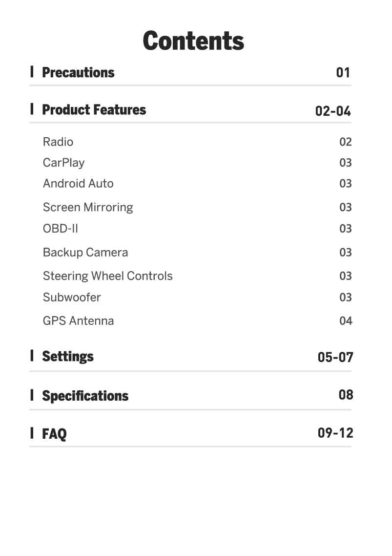
Task: Open Steering Wheel Controls entry
Action: pos(107,276)
